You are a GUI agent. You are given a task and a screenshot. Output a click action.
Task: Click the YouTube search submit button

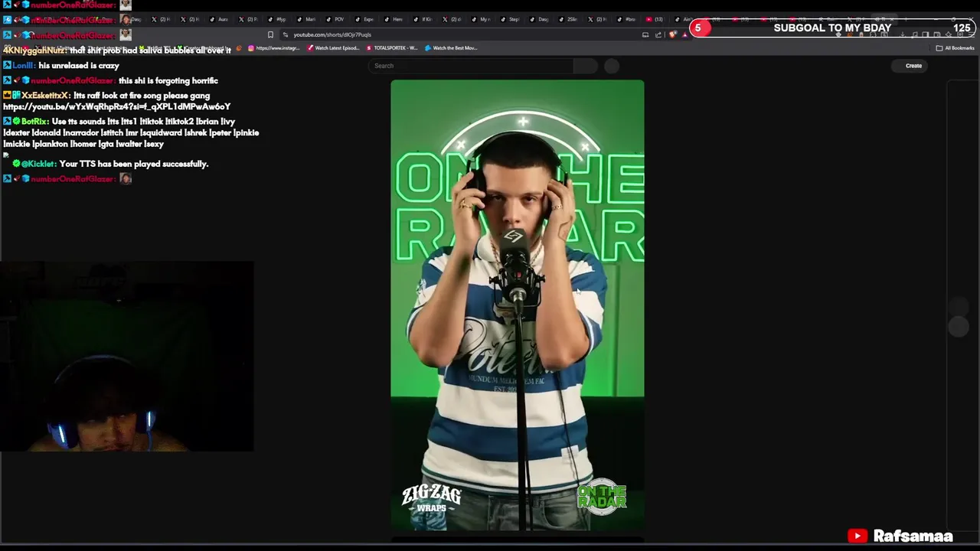pos(585,66)
